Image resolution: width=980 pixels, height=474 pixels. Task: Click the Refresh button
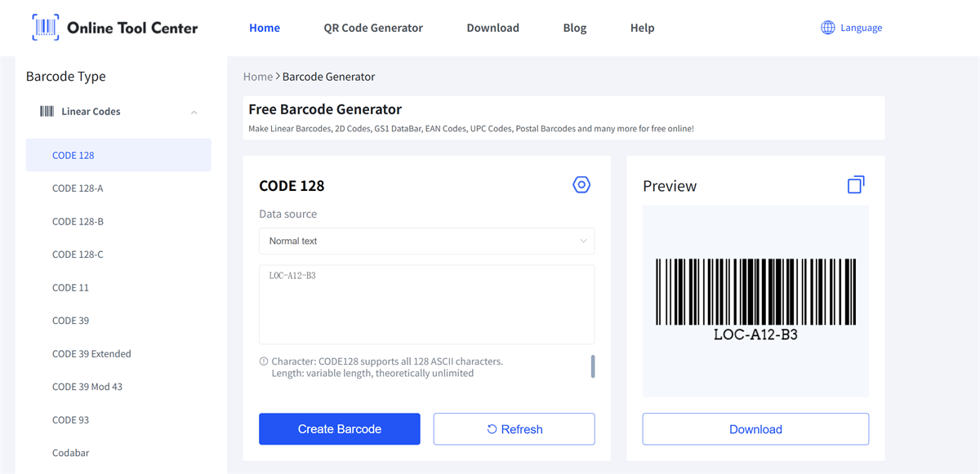[x=514, y=429]
